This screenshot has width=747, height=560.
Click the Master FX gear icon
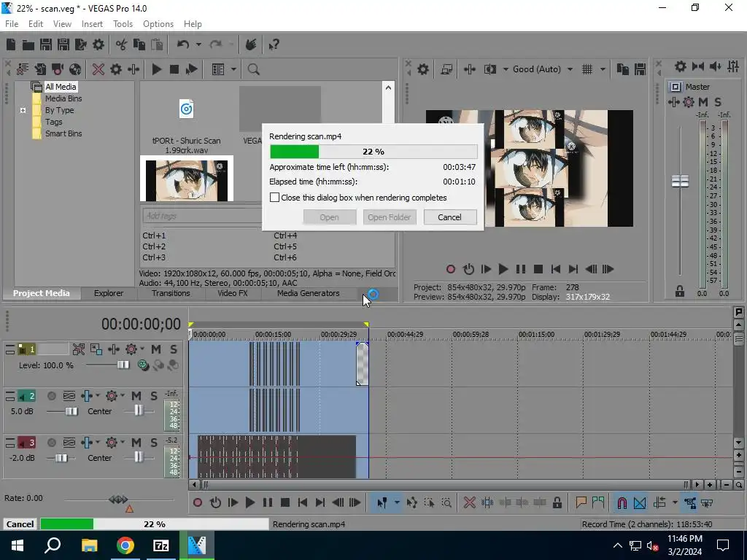point(689,102)
